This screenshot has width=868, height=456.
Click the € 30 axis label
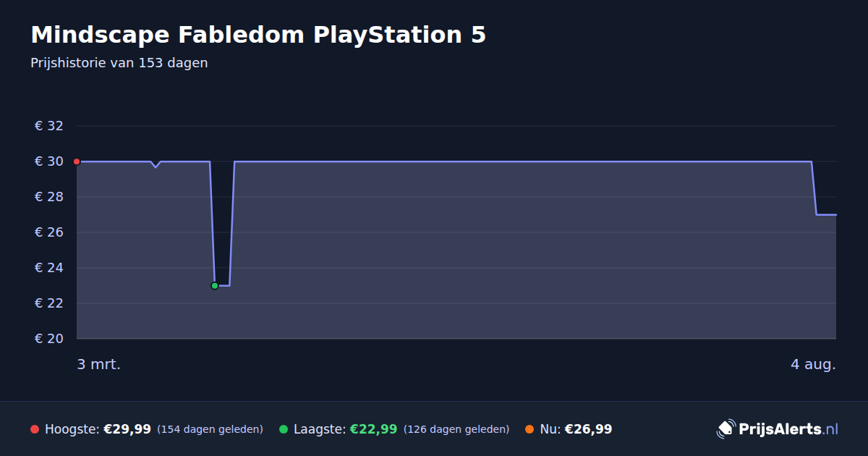tap(49, 161)
